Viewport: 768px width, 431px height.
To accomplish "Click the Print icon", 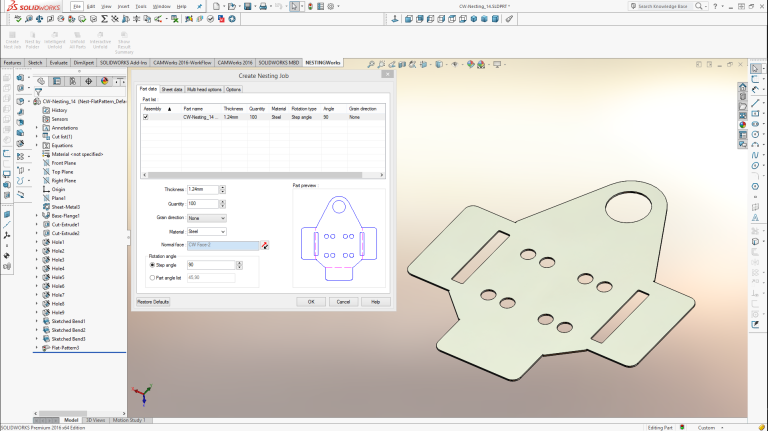I will tap(263, 6).
